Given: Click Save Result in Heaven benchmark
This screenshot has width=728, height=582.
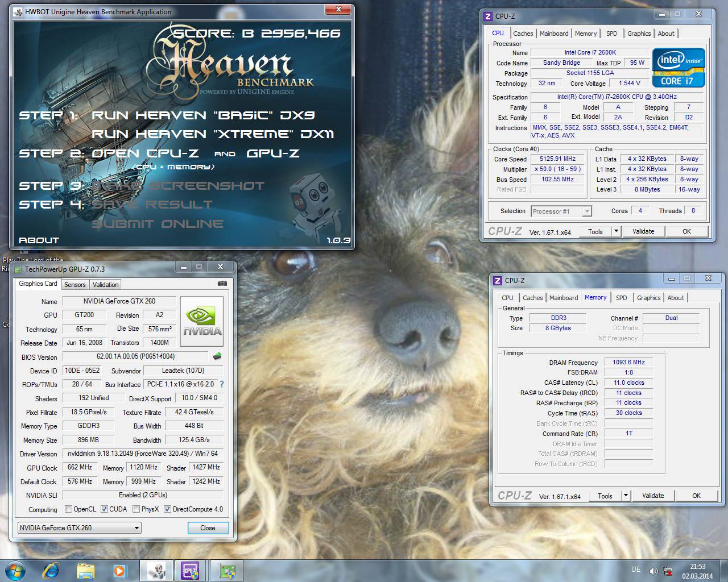Looking at the screenshot, I should 152,205.
